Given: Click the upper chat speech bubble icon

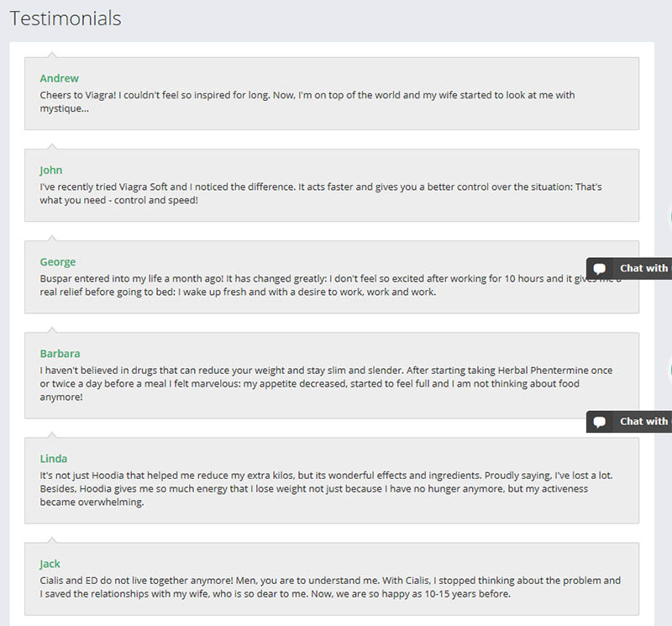Looking at the screenshot, I should [600, 269].
